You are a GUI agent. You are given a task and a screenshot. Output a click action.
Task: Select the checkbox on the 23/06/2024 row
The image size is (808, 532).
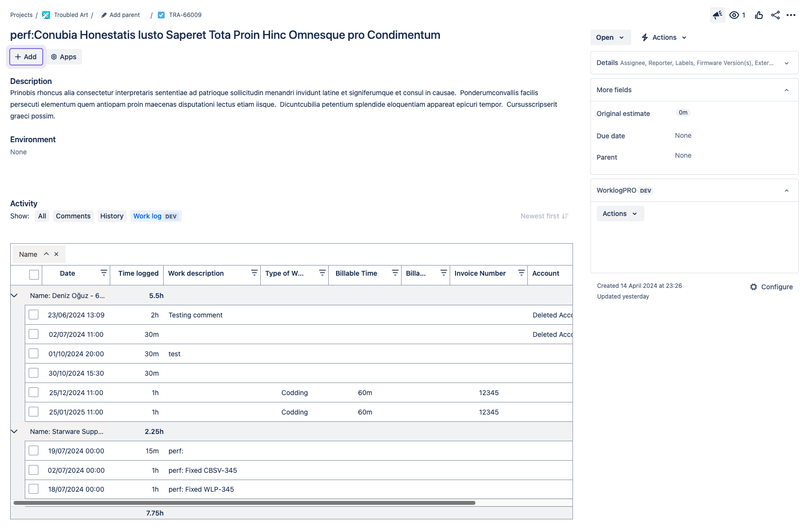pyautogui.click(x=34, y=315)
